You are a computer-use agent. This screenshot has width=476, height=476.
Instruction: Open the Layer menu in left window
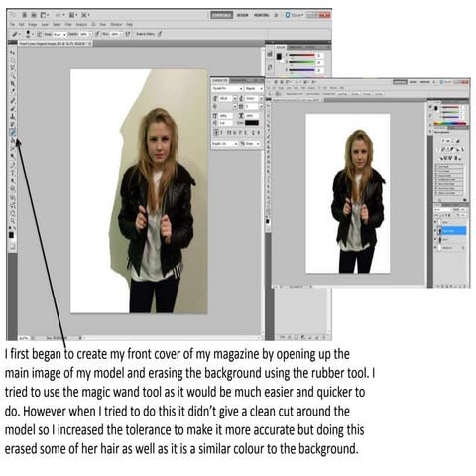(x=45, y=25)
